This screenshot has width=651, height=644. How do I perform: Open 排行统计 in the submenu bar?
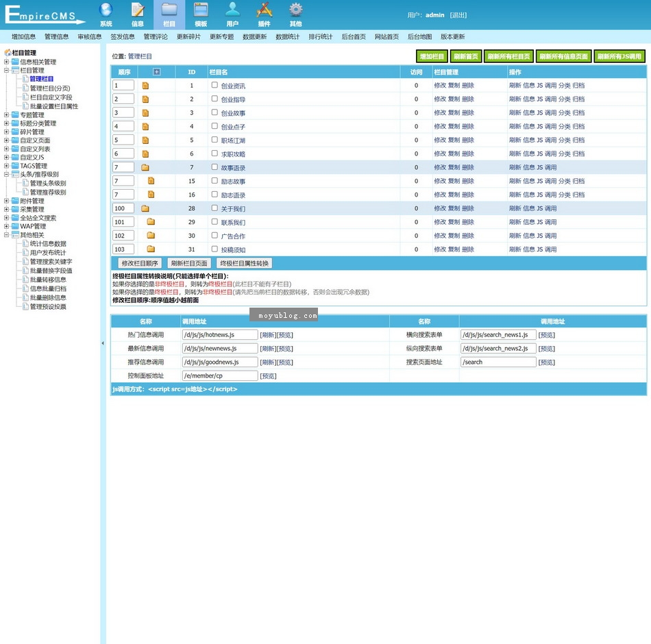321,36
